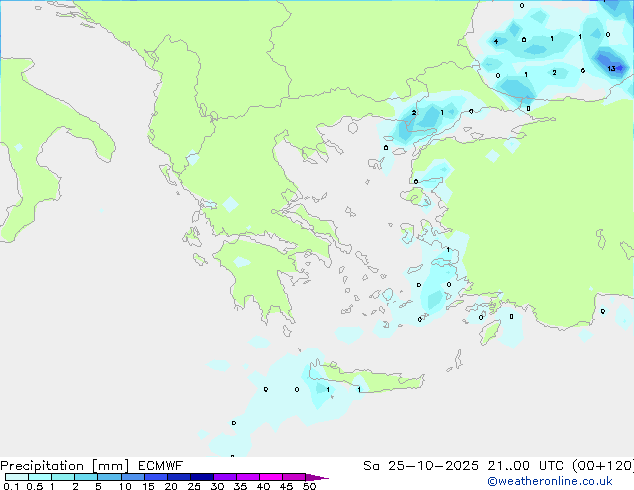The image size is (634, 490).
Task: Click the 20–25 mm legend swatch
Action: click(x=179, y=477)
